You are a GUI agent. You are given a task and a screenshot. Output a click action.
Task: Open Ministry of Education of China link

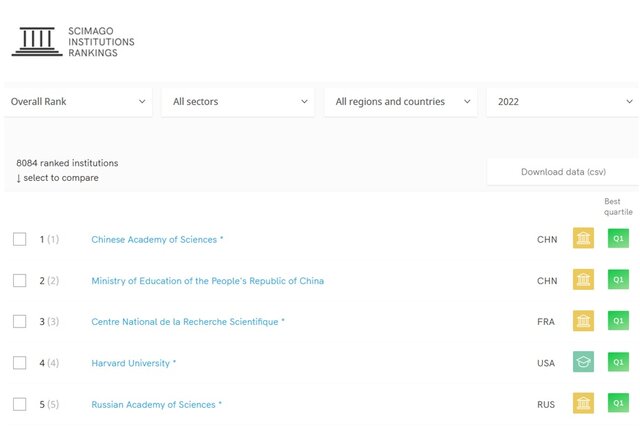207,281
